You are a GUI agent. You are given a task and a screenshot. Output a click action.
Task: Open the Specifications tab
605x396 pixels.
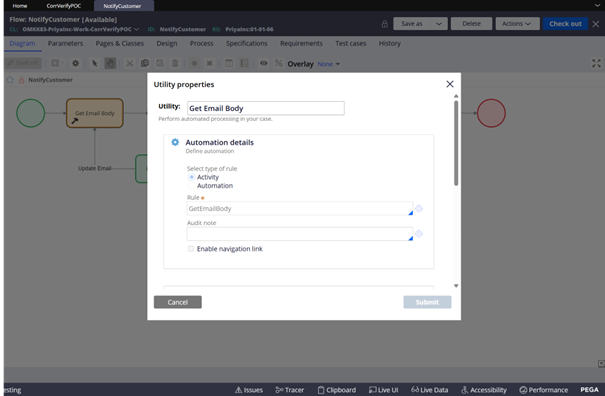coord(247,43)
